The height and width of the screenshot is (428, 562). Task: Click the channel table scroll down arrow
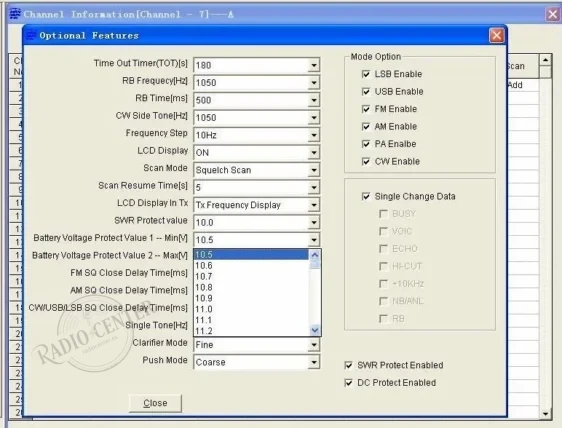545,414
